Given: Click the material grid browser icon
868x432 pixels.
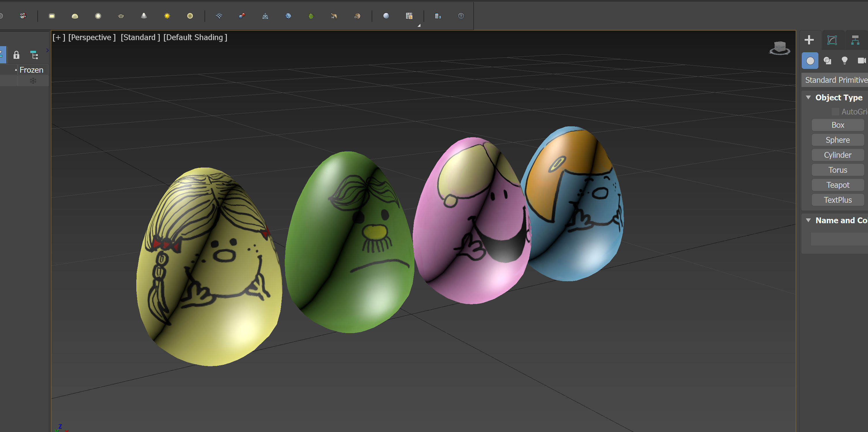Looking at the screenshot, I should point(409,16).
